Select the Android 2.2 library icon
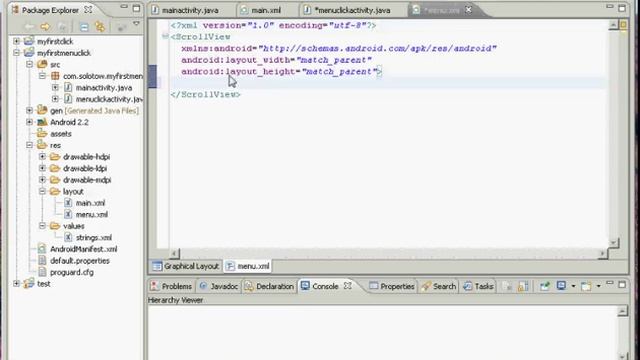 pos(42,122)
